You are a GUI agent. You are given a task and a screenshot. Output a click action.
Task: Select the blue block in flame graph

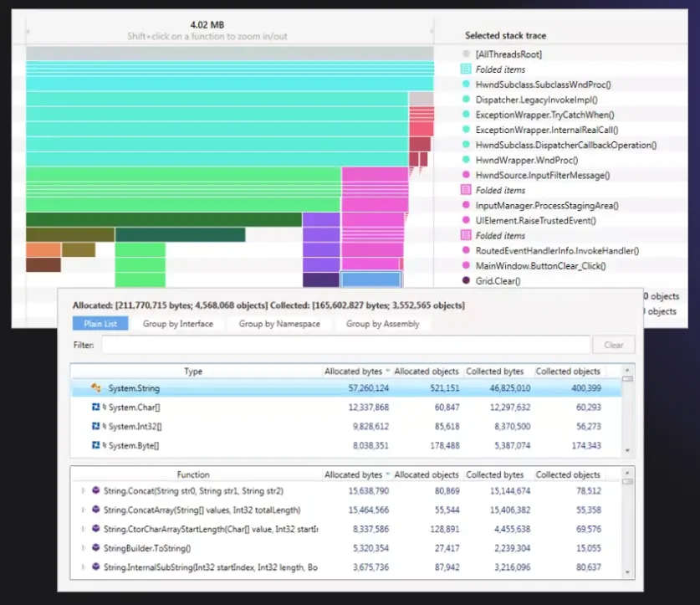pos(371,279)
